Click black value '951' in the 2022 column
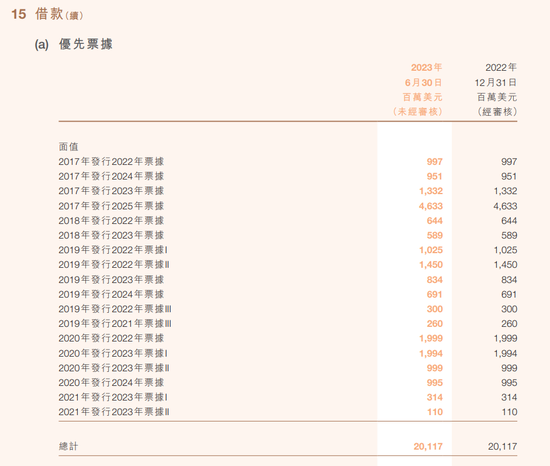This screenshot has height=466, width=550. [x=509, y=176]
